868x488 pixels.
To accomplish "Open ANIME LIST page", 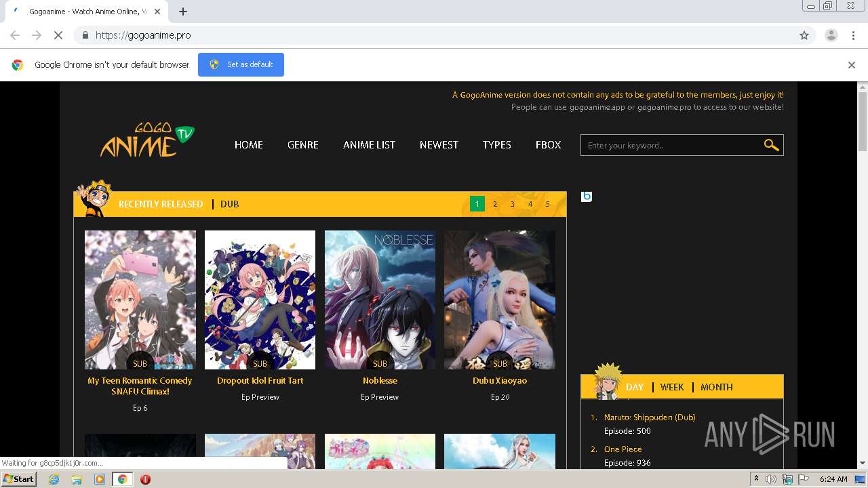I will pyautogui.click(x=369, y=145).
